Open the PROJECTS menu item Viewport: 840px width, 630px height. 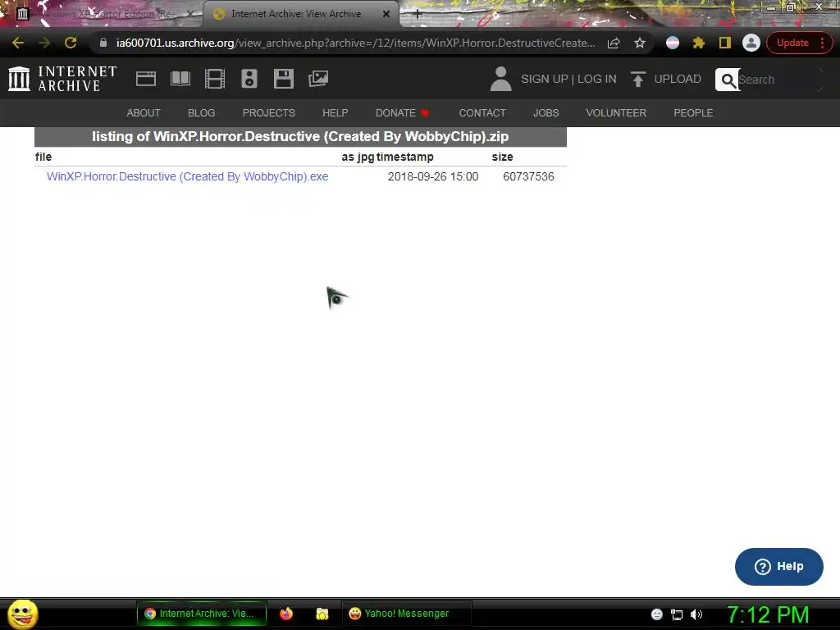269,113
